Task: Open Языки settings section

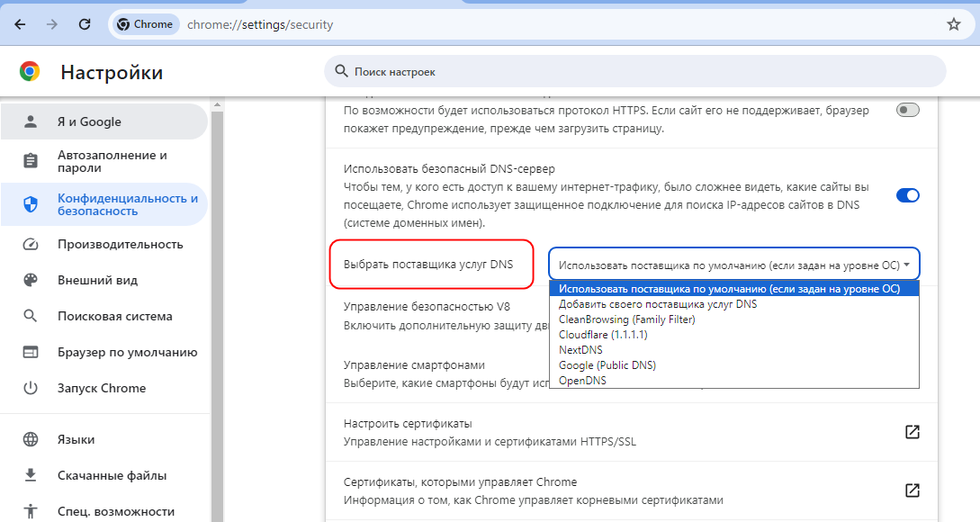Action: coord(104,439)
